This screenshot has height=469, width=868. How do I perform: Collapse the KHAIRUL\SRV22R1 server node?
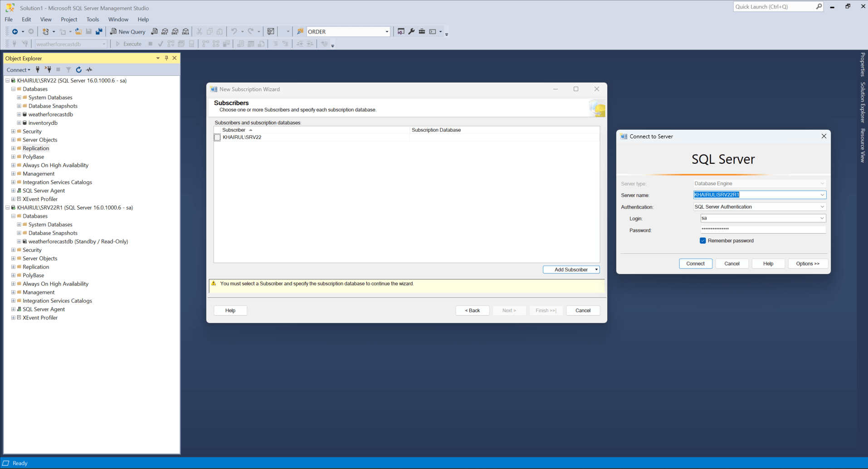coord(7,208)
